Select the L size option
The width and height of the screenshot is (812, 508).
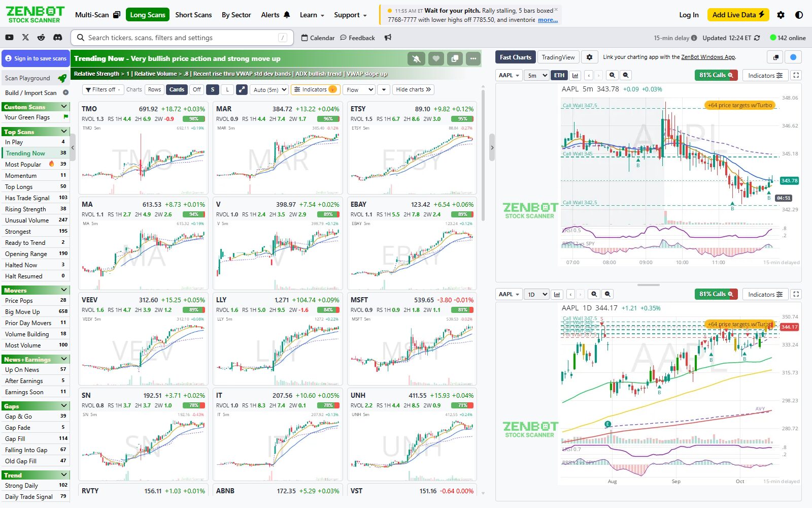(x=227, y=89)
